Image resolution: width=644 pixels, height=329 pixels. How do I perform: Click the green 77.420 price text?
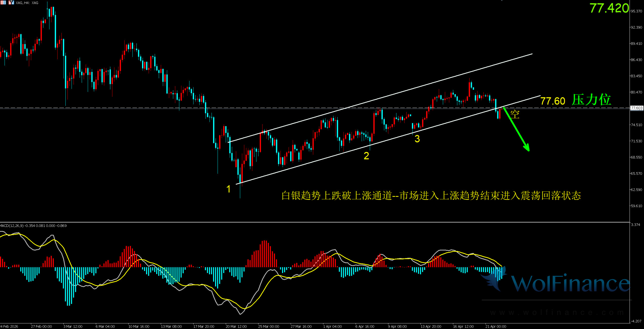click(x=609, y=8)
